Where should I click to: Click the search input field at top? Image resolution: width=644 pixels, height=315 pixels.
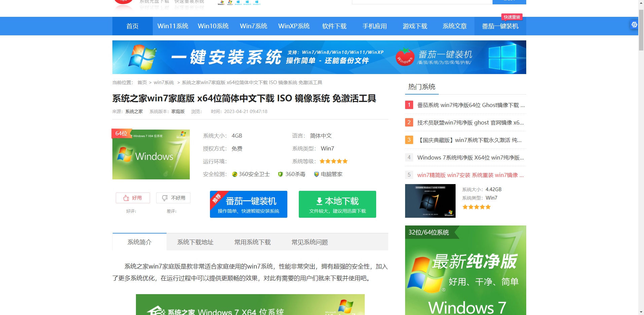(422, 2)
